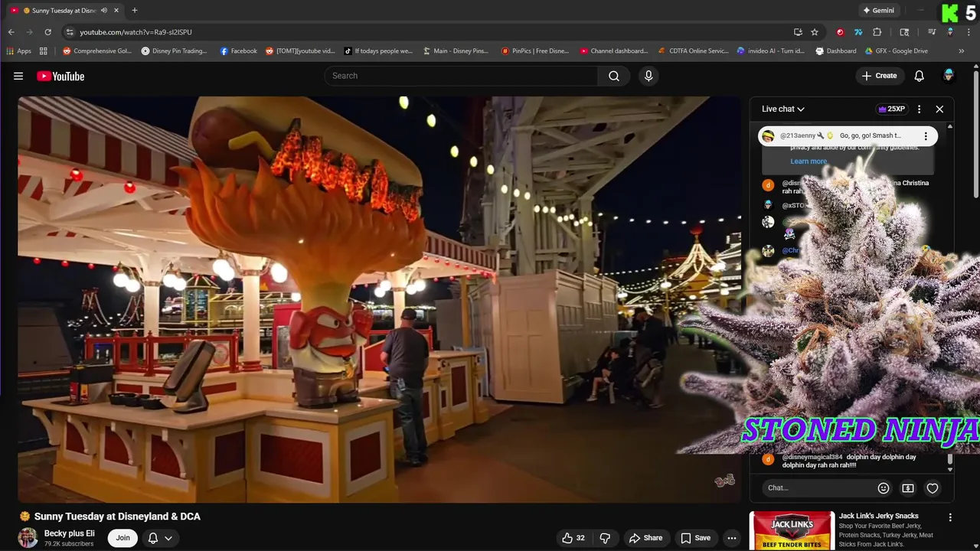The width and height of the screenshot is (980, 551).
Task: Open the tab groups grid icon
Action: [44, 51]
